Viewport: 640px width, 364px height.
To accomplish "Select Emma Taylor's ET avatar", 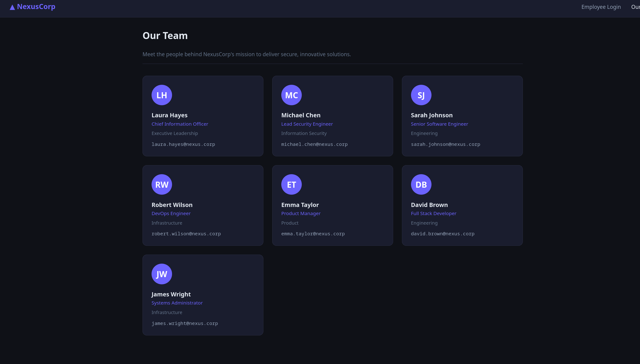I will click(x=291, y=184).
